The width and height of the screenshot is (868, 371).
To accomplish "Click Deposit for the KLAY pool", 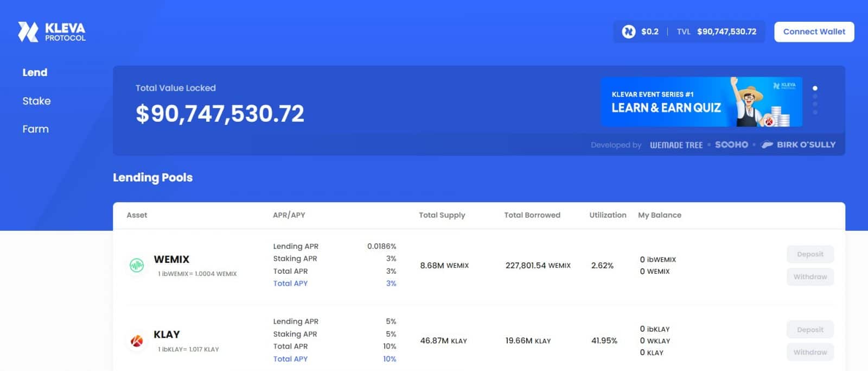I will click(810, 330).
